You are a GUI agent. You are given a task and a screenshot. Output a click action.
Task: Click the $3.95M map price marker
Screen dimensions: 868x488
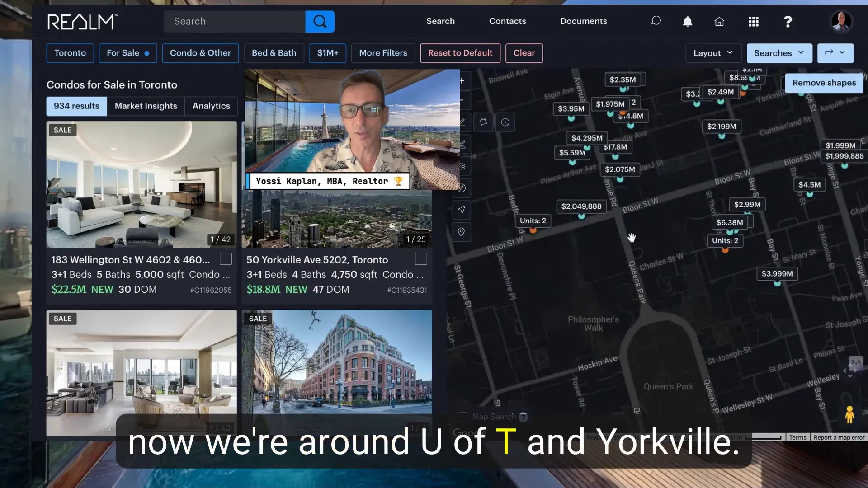click(x=571, y=108)
